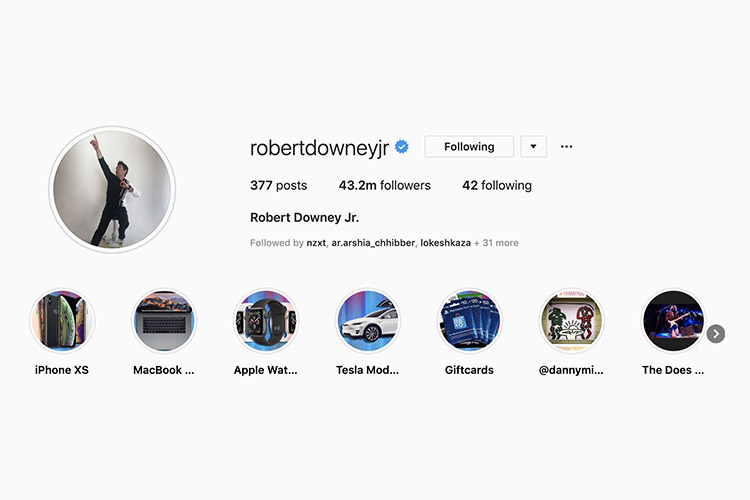Open the 43.2m followers list
This screenshot has height=500, width=750.
[385, 185]
